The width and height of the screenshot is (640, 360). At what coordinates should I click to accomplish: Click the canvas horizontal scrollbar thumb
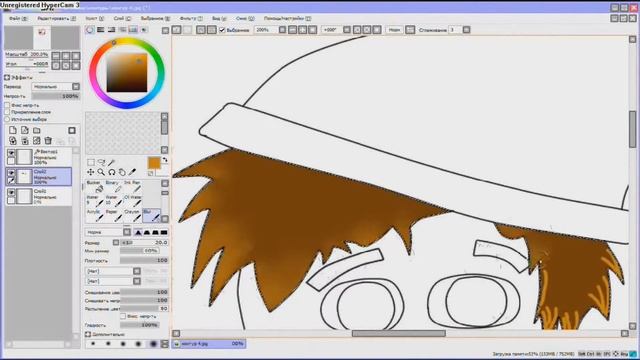[398, 333]
